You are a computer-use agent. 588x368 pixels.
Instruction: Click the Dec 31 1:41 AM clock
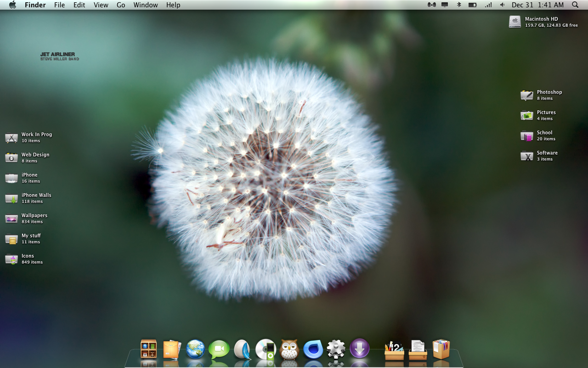537,5
